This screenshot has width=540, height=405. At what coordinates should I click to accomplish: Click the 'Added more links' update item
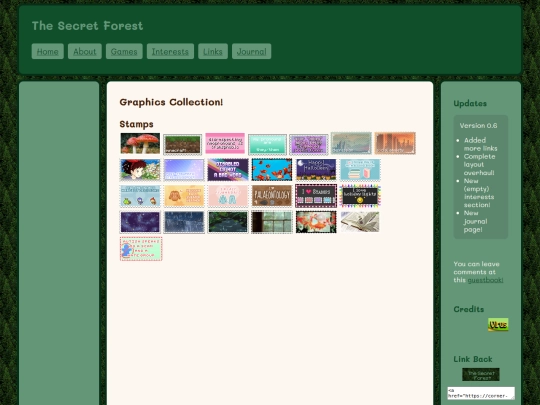[480, 144]
